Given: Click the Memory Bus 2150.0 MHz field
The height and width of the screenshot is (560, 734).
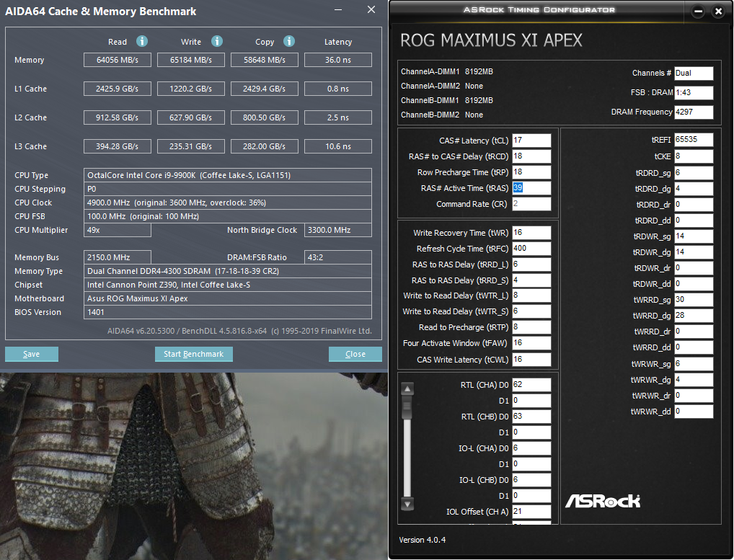Looking at the screenshot, I should 118,257.
